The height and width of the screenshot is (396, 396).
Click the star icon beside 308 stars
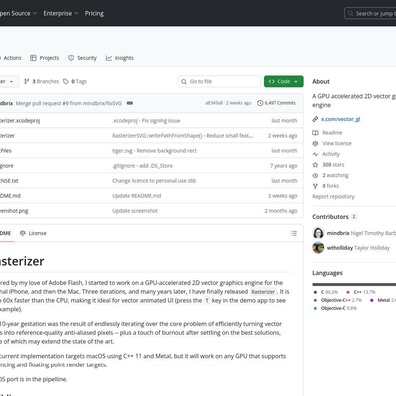click(315, 165)
